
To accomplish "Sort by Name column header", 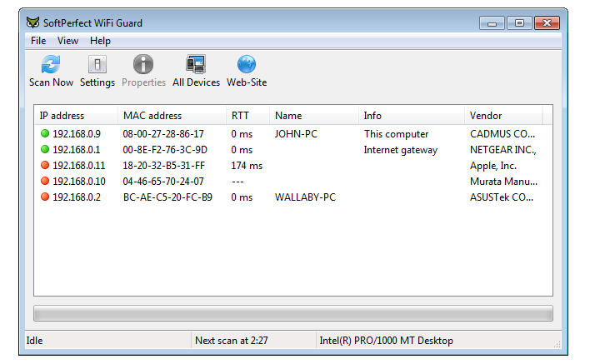I will tap(314, 116).
